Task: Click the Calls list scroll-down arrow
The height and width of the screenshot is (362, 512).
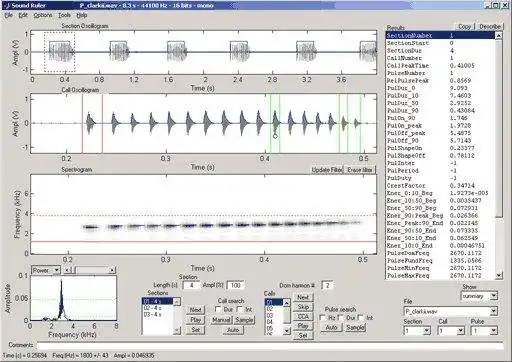Action: point(287,331)
